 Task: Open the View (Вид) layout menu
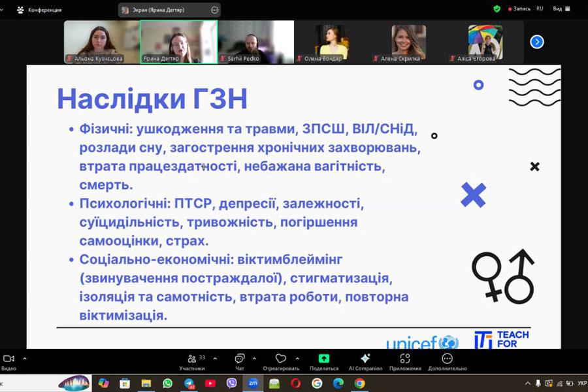(561, 9)
